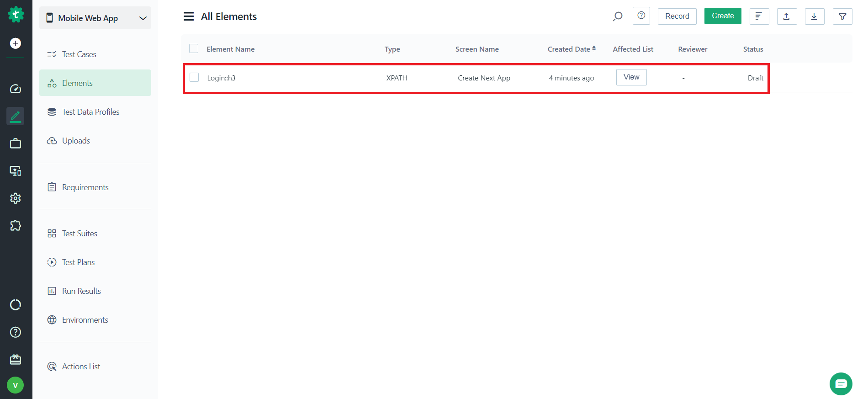The width and height of the screenshot is (868, 399).
Task: Click the Type column header
Action: [x=392, y=49]
